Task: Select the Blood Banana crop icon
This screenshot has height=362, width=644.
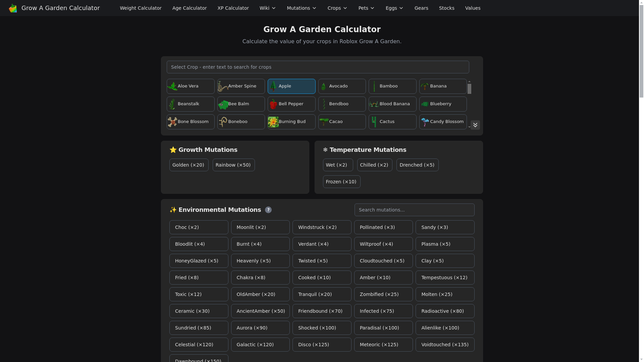Action: pos(374,104)
